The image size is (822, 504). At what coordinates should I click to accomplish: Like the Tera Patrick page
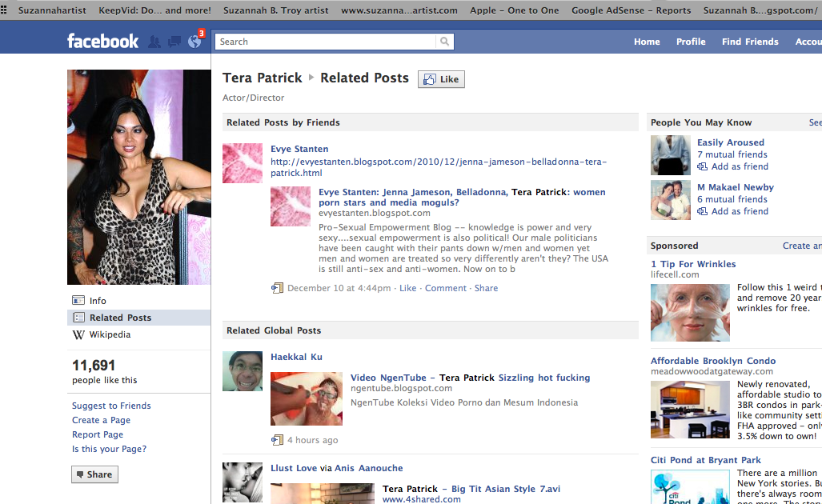[441, 79]
